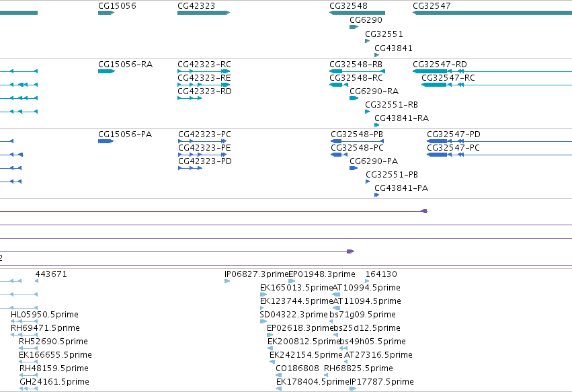Select the RH68825.5prime EST label
572x392 pixels.
tap(359, 368)
